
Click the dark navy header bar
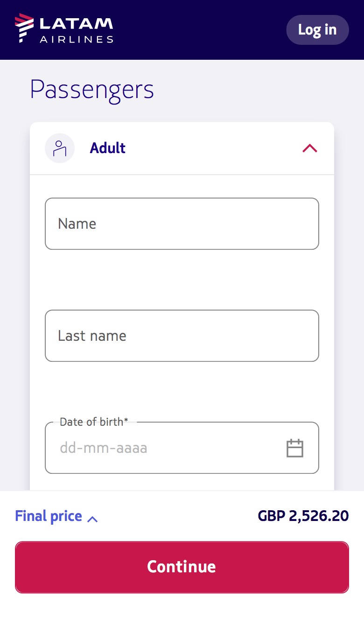click(x=182, y=30)
